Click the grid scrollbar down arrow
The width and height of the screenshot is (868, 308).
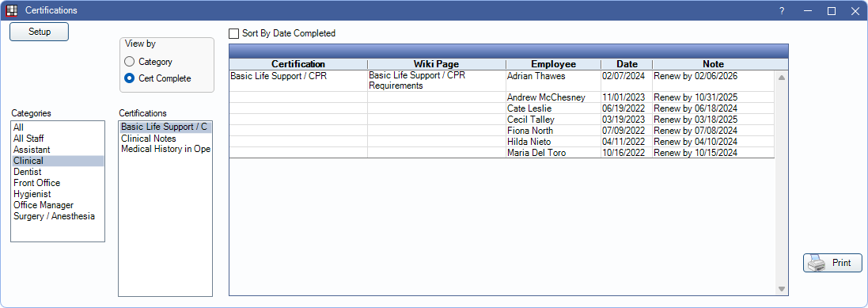pos(782,289)
